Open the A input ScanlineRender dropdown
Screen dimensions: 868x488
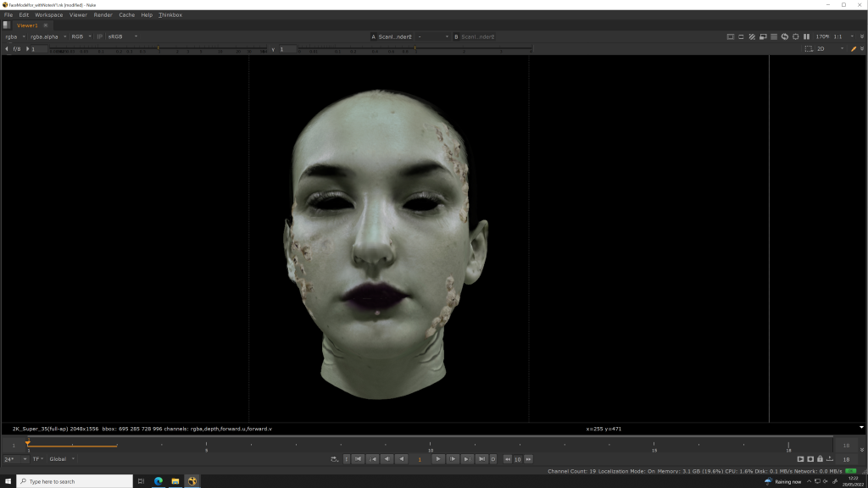(x=392, y=36)
